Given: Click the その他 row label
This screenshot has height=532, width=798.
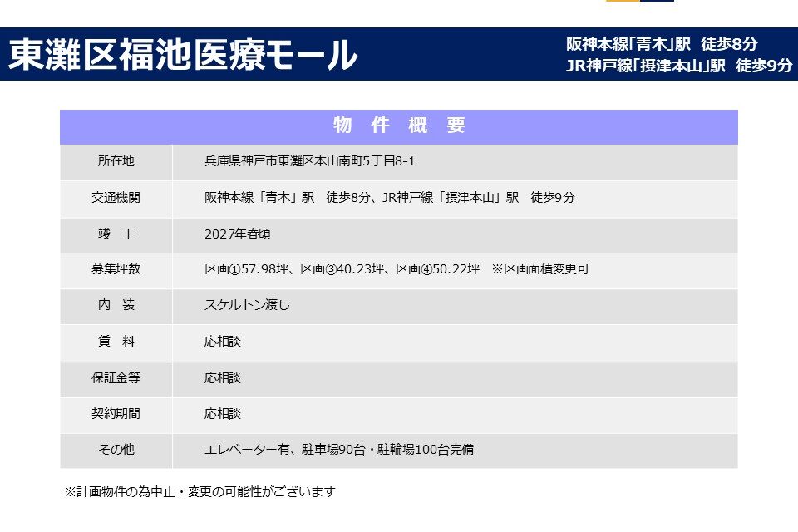Looking at the screenshot, I should point(116,450).
